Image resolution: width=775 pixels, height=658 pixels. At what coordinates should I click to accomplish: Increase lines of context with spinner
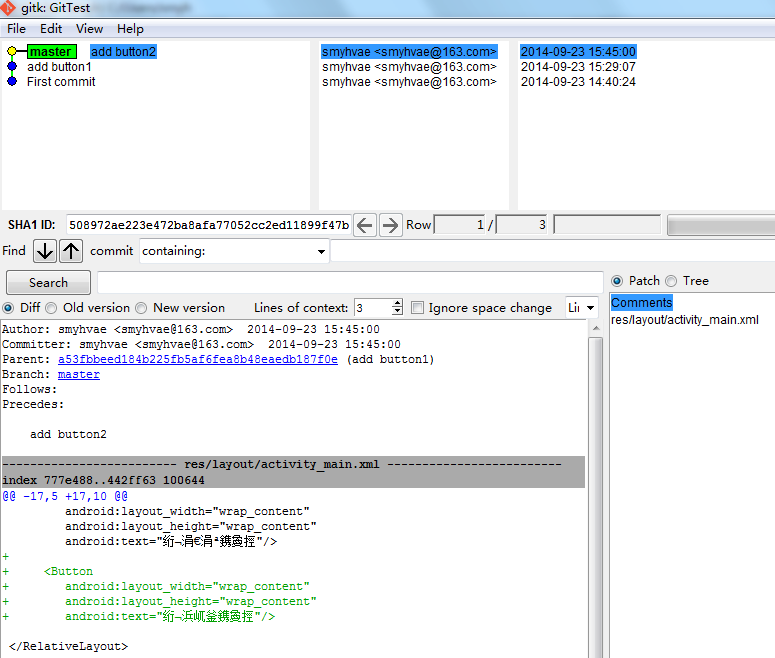coord(397,304)
